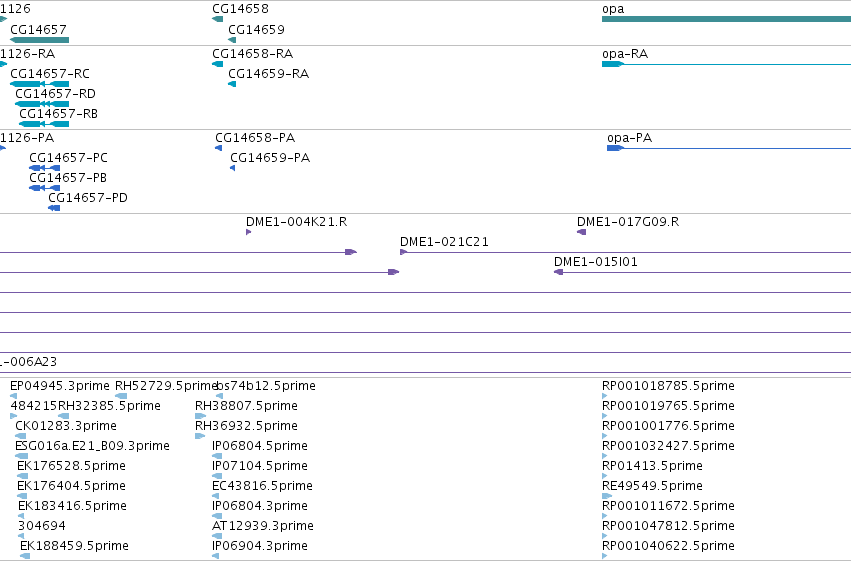Click EST IP06804.5prime label

pos(260,445)
